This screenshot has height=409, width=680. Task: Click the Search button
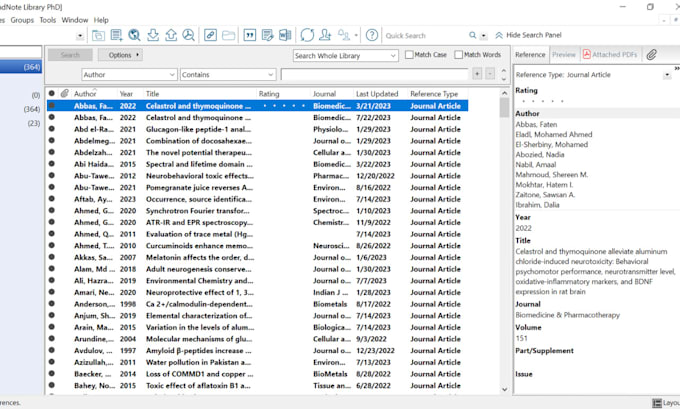pos(70,55)
